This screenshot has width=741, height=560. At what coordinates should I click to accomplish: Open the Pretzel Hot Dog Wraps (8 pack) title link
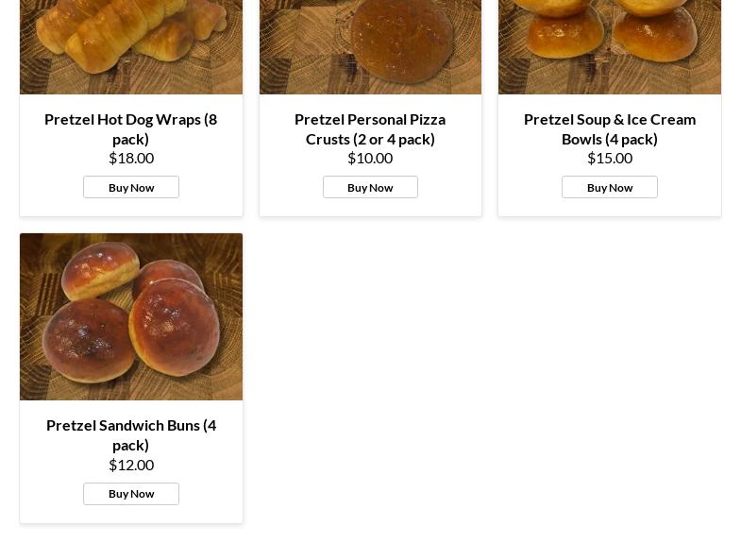[x=130, y=128]
